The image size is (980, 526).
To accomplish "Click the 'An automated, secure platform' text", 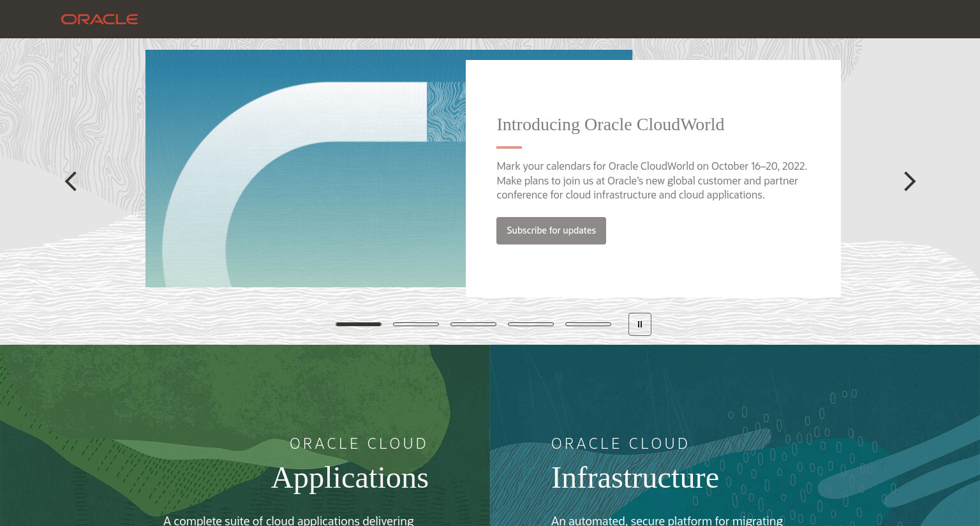I will (x=667, y=520).
